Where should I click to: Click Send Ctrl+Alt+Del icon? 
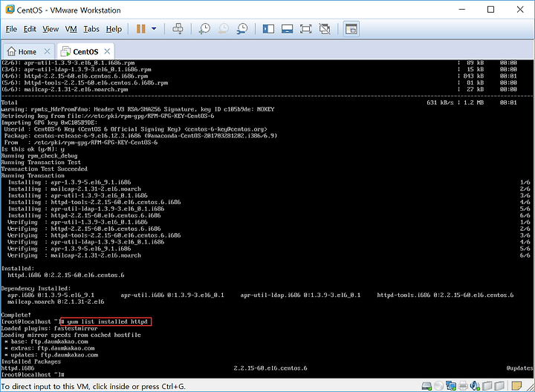pos(178,29)
